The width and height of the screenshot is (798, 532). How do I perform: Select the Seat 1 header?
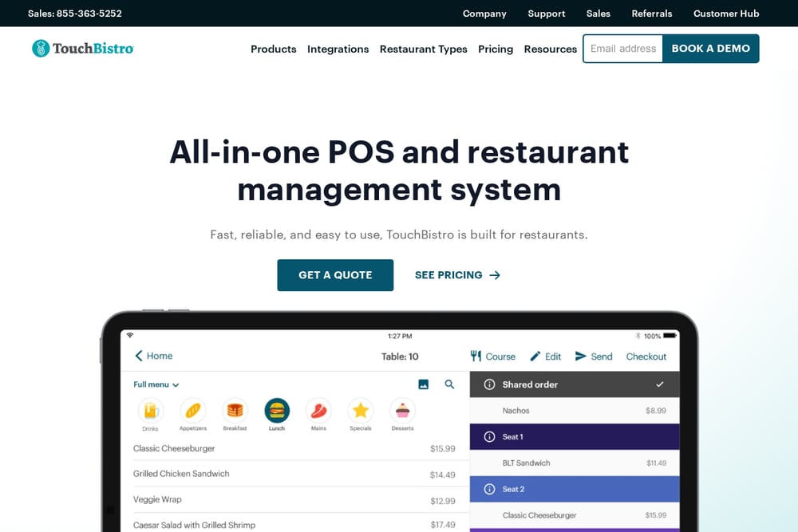click(575, 437)
